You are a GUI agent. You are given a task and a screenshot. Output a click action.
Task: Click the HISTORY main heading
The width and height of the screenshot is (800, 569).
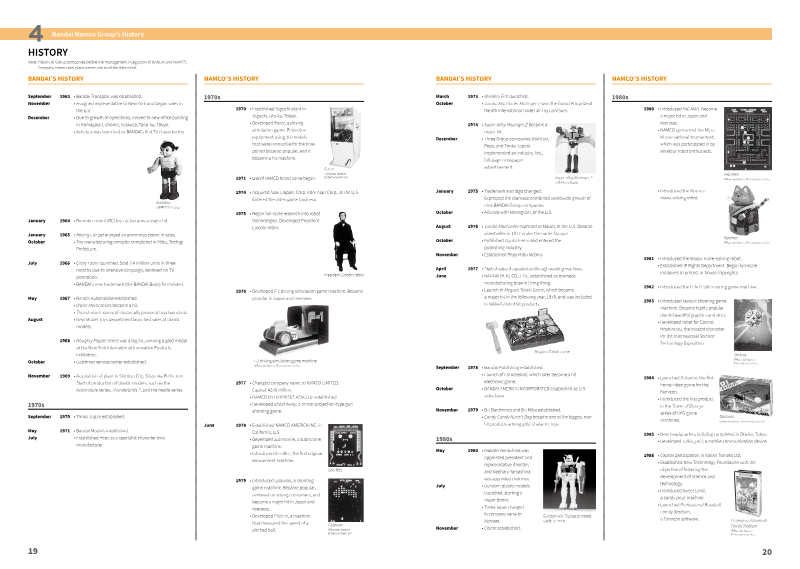click(48, 52)
